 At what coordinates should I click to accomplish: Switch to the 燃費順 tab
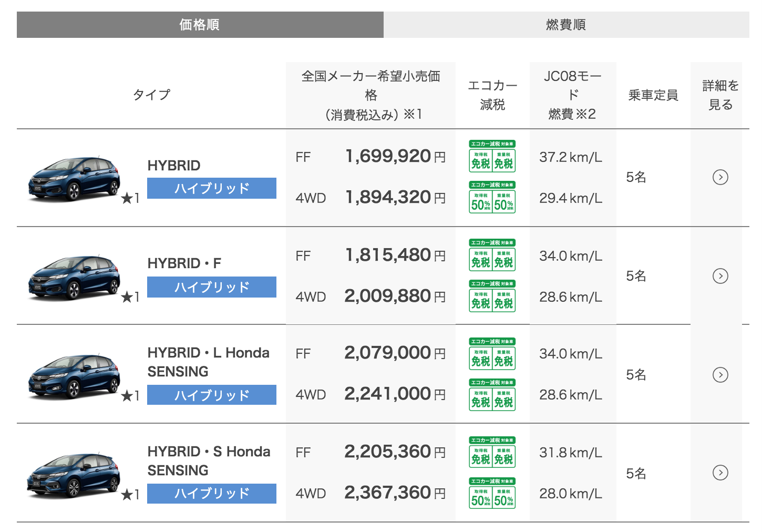567,25
